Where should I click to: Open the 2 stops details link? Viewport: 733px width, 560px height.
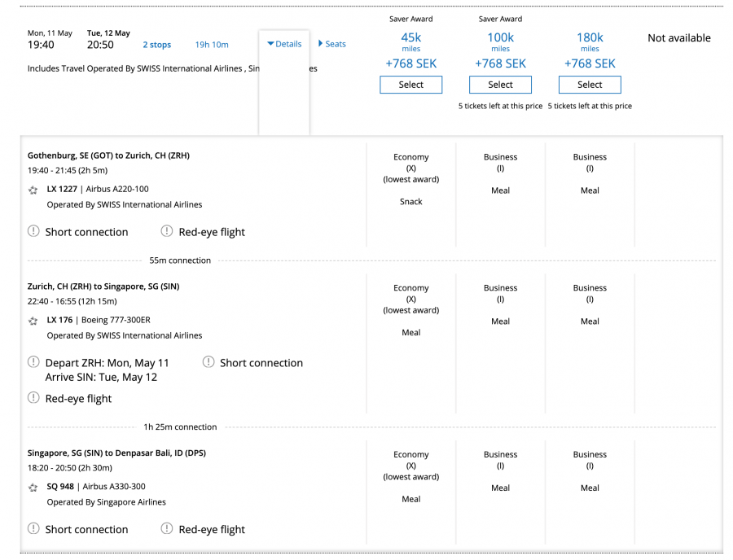156,44
